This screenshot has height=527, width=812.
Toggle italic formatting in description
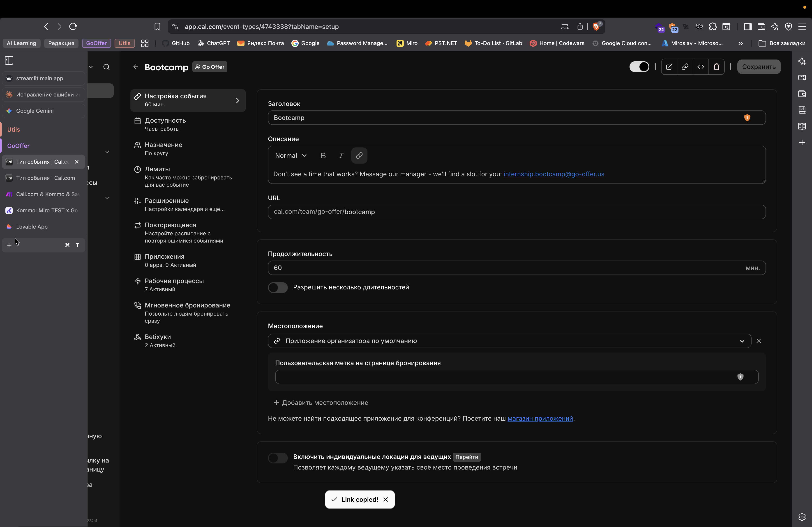coord(341,156)
